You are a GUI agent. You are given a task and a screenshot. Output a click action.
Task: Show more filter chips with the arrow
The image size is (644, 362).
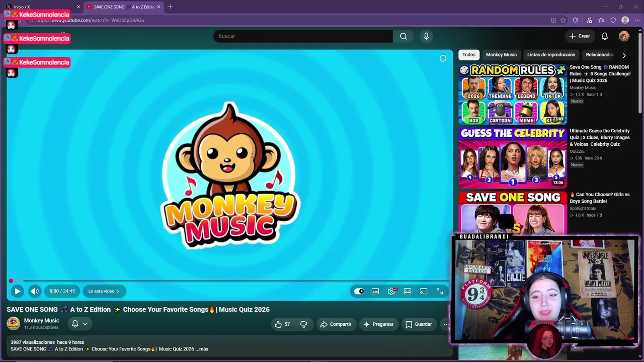click(624, 55)
